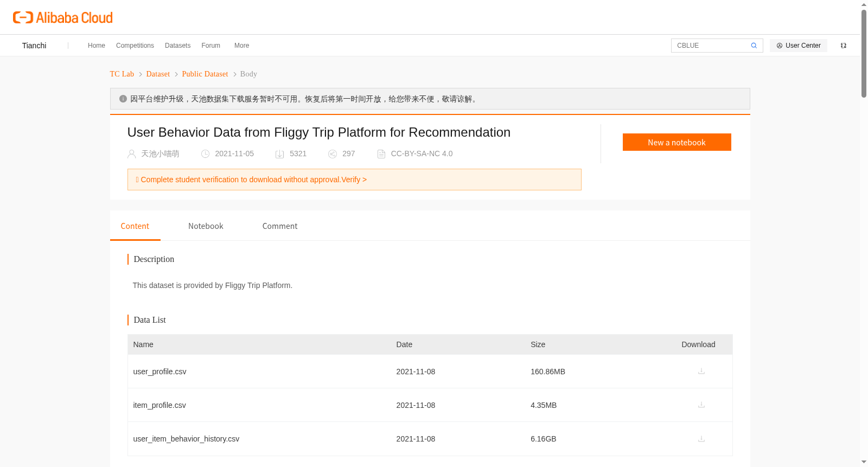
Task: Click the Description section heading
Action: pos(154,259)
